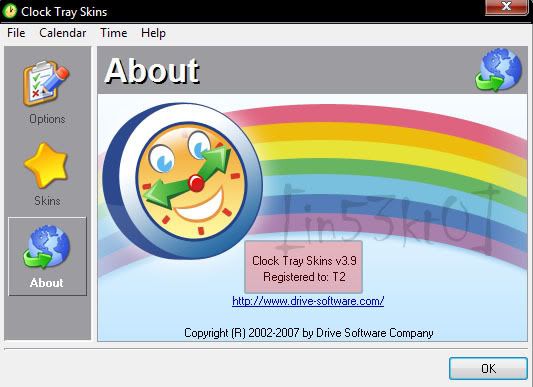This screenshot has width=533, height=387.
Task: Visit the drive-software.com link
Action: click(x=308, y=301)
